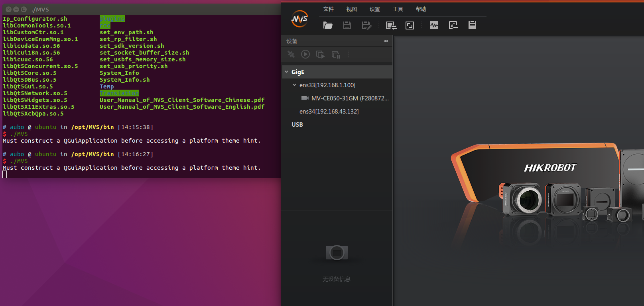Click set_usb_priority.sh in terminal
The image size is (644, 306).
(x=134, y=66)
